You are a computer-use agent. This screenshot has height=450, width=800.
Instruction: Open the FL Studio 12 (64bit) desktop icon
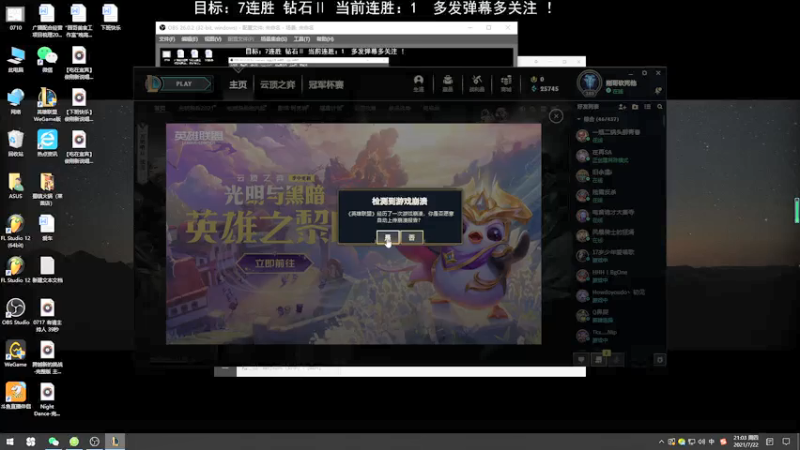coord(15,231)
